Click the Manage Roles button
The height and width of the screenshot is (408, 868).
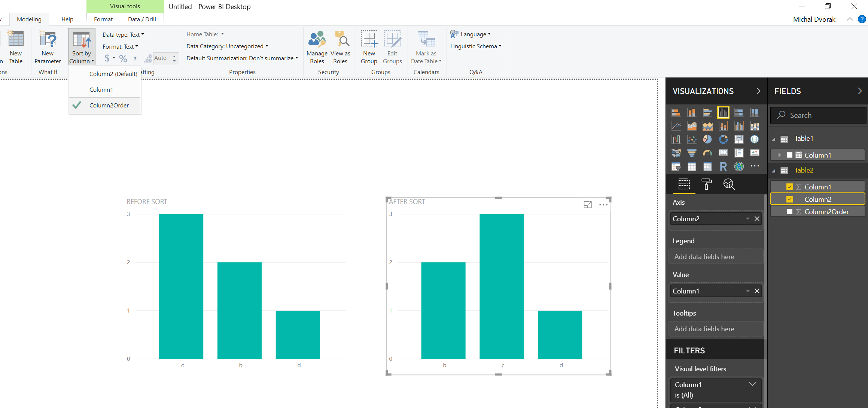317,47
